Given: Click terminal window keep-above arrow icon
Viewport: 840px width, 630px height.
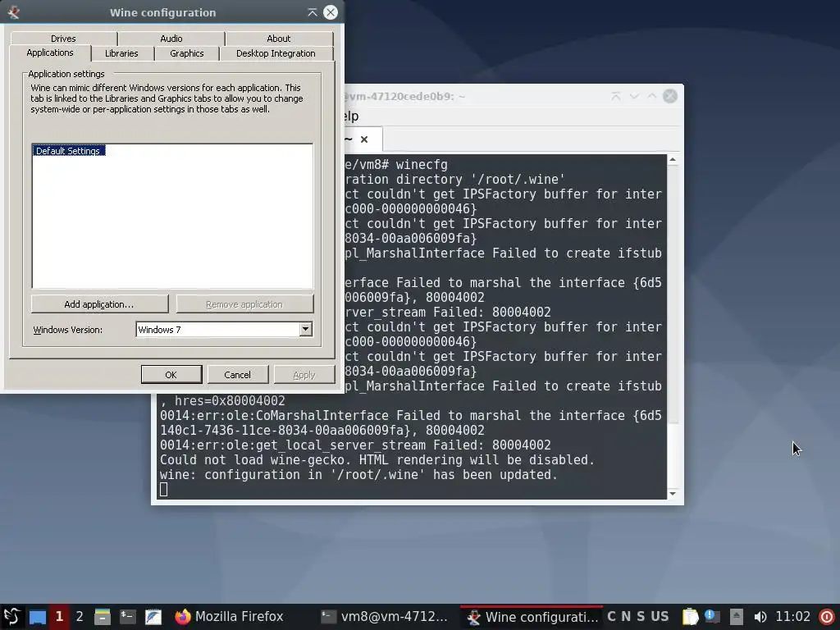Looking at the screenshot, I should click(x=616, y=96).
